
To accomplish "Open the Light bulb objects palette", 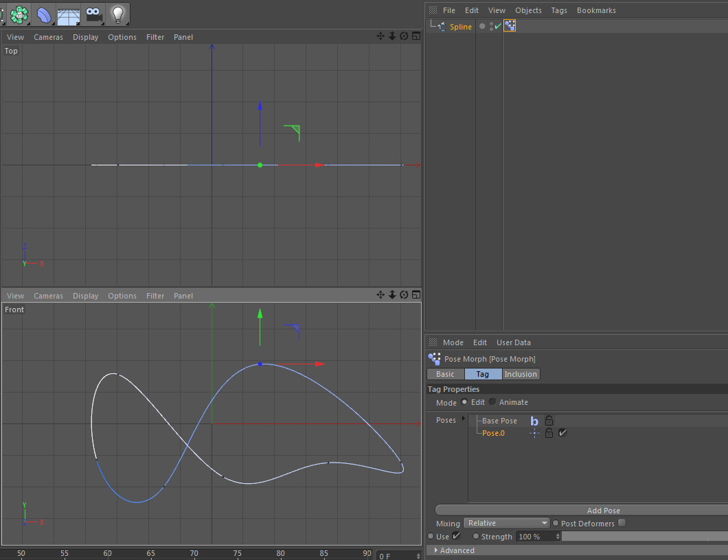I will [118, 15].
